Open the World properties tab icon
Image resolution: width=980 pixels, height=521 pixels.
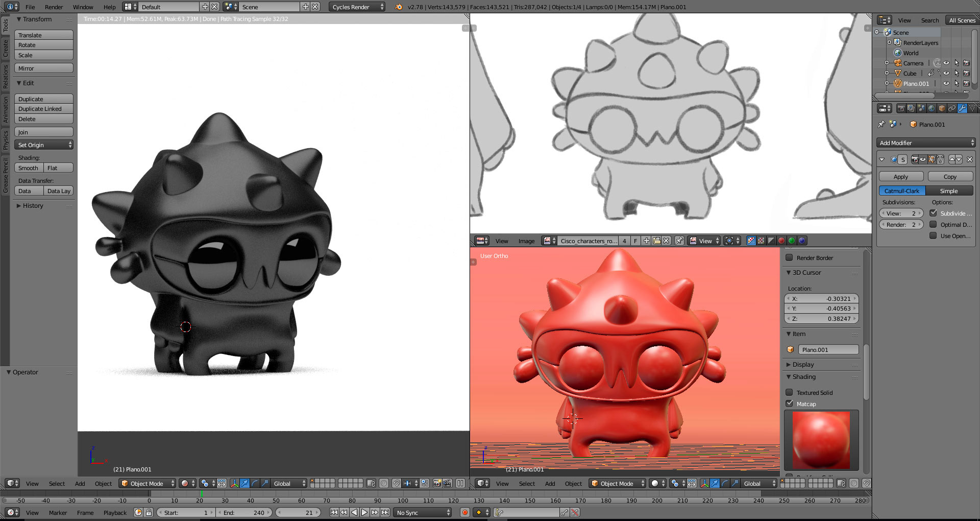(x=932, y=108)
